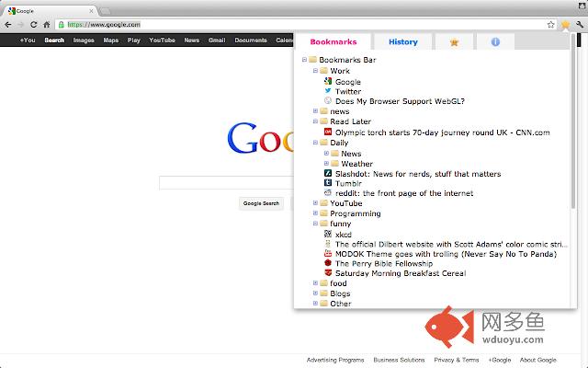Click the Bookmarks Bar folder icon

(x=312, y=59)
